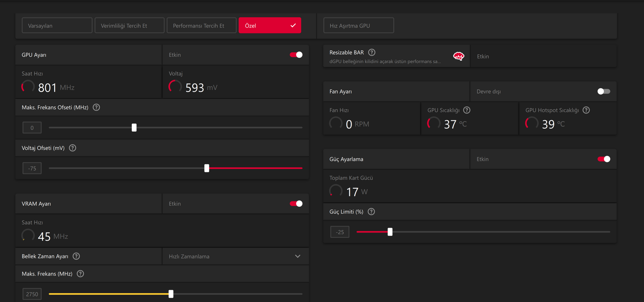Viewport: 644px width, 302px height.
Task: Choose the Performansı Tercih Et preset
Action: [202, 26]
